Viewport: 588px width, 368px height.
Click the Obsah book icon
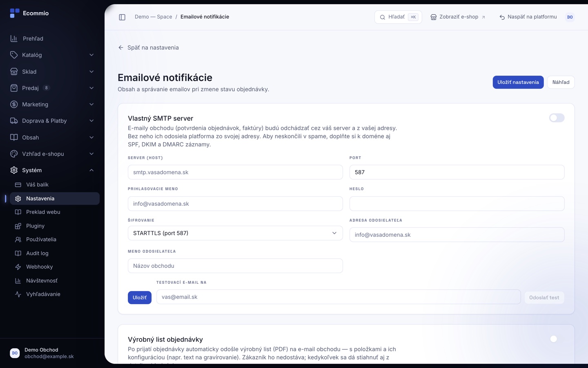pos(14,137)
